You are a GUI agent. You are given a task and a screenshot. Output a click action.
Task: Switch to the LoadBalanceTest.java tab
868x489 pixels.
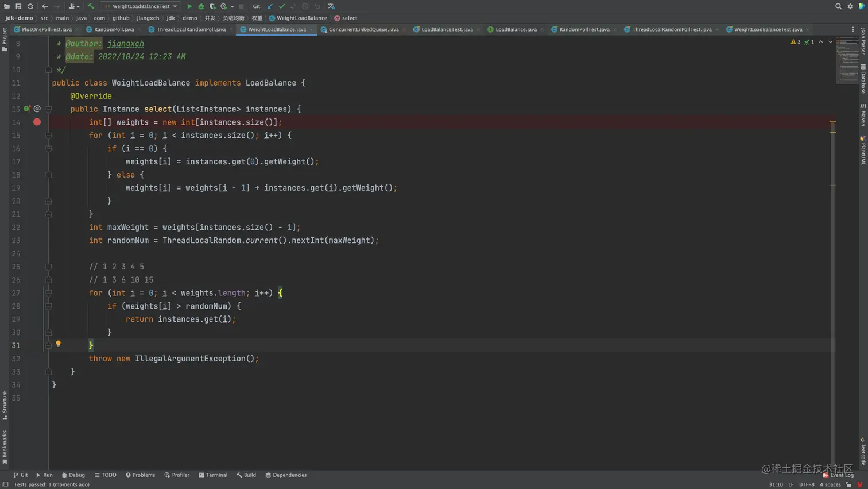pyautogui.click(x=447, y=29)
